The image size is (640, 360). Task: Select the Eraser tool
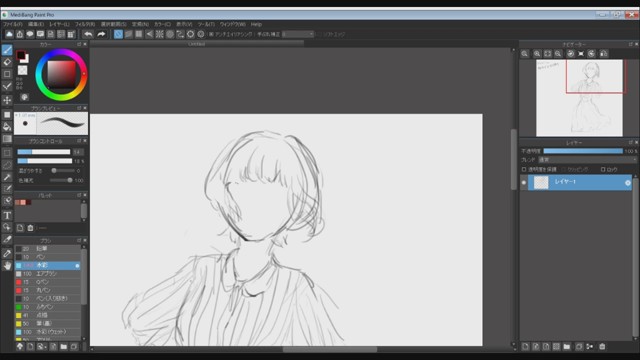tap(7, 62)
